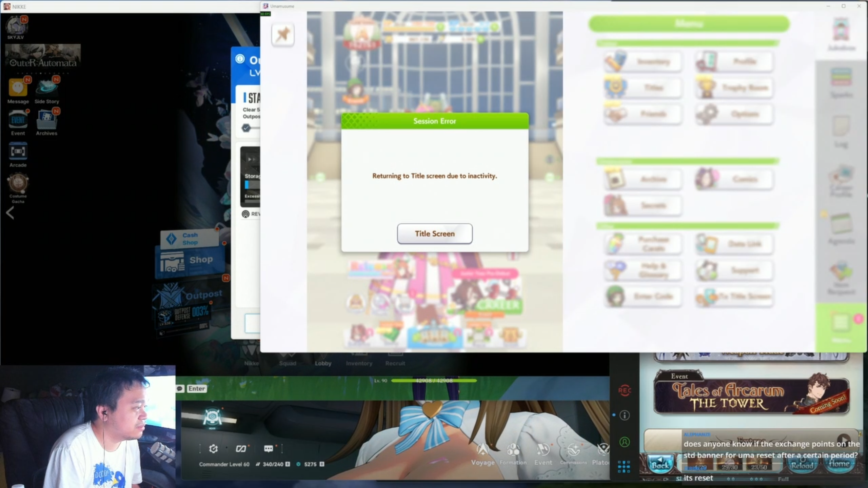Switch to the Squad tab in NIKKE
Image resolution: width=868 pixels, height=488 pixels.
(x=288, y=359)
